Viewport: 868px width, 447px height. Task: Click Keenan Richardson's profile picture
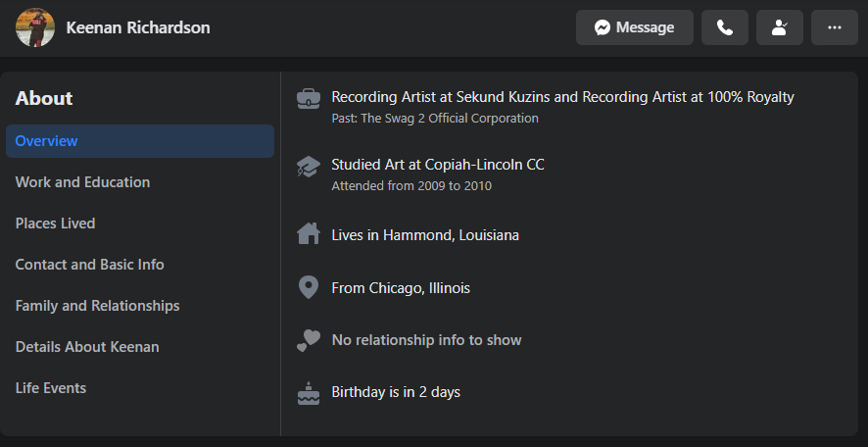(x=35, y=27)
